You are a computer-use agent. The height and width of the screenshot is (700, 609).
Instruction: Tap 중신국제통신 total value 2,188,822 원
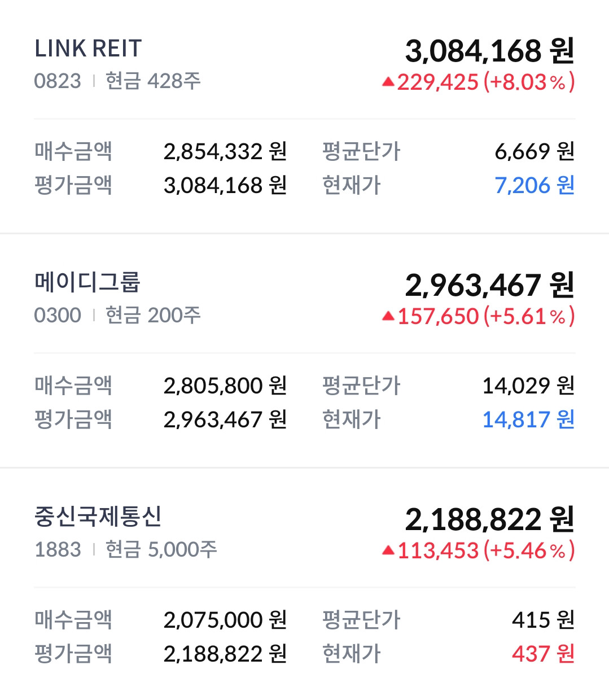pyautogui.click(x=489, y=519)
